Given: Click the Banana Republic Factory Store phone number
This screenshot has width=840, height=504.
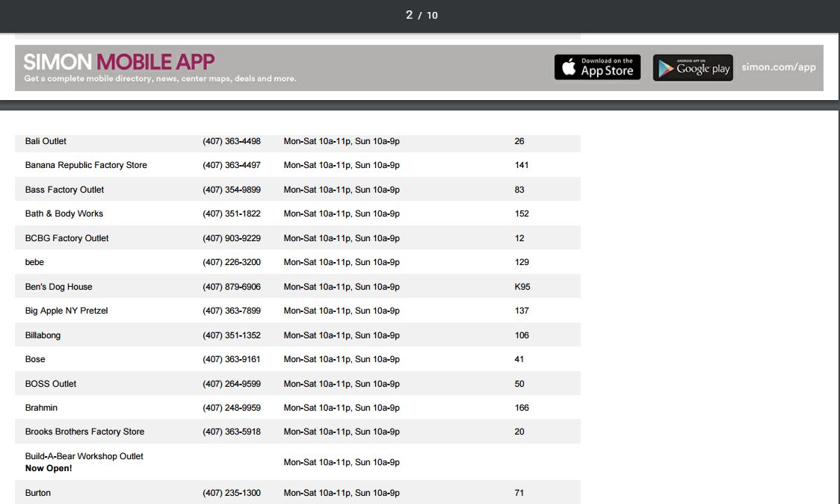Looking at the screenshot, I should (232, 165).
